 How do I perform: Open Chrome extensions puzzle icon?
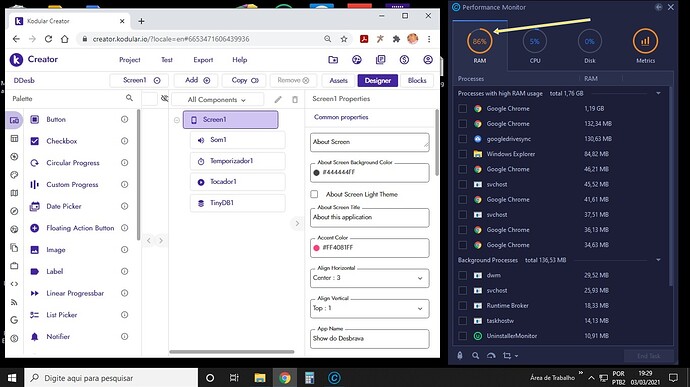[x=396, y=39]
